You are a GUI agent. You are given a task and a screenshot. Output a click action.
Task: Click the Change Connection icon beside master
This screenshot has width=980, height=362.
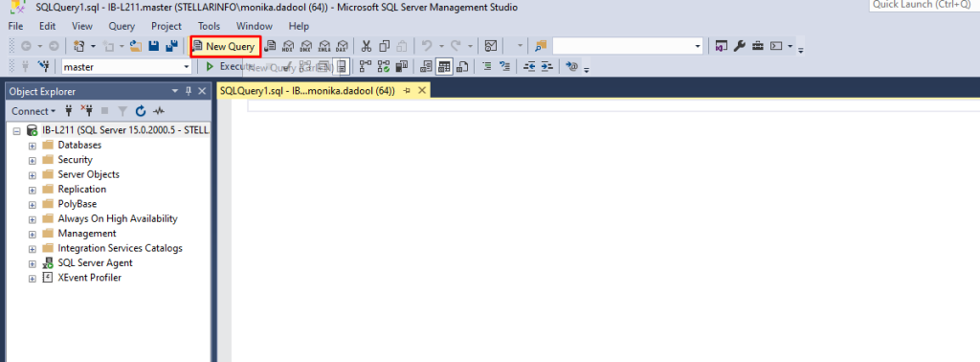43,66
